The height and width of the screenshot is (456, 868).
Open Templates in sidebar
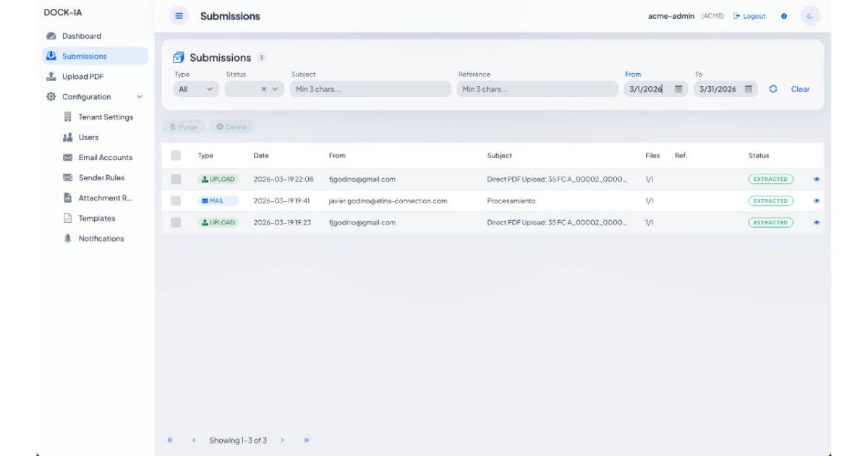pos(97,219)
